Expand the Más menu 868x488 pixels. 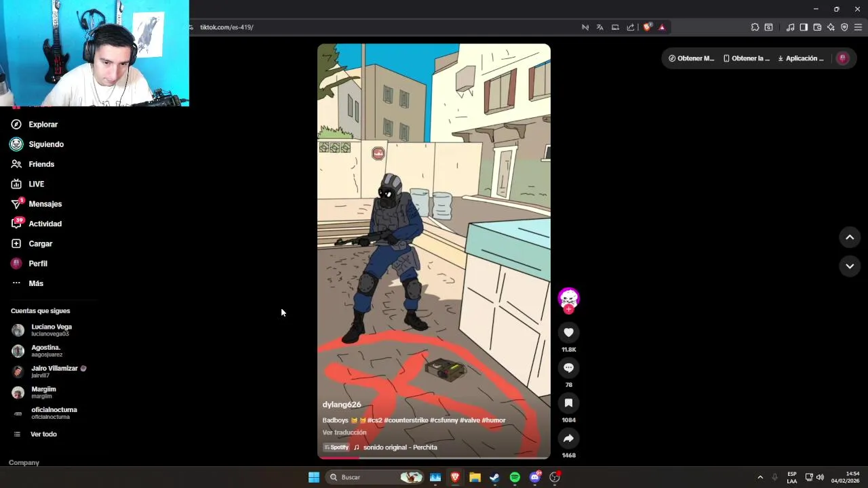tap(27, 283)
